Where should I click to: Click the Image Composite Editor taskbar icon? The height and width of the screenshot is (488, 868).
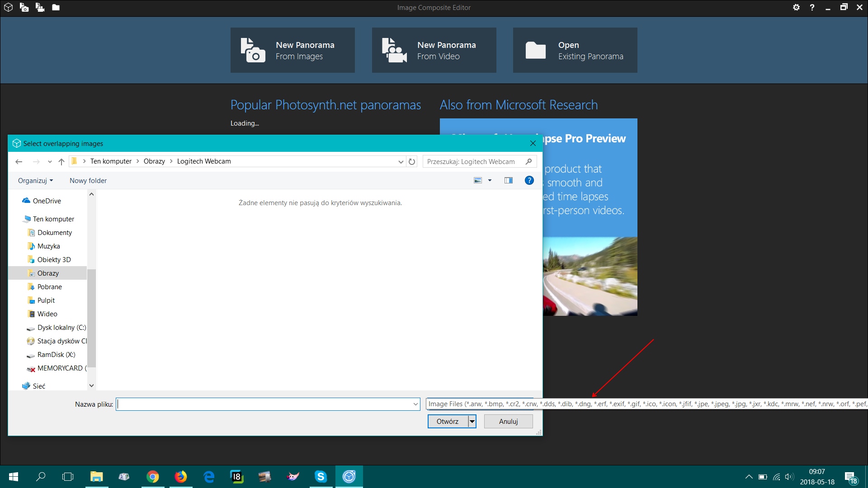pyautogui.click(x=349, y=477)
